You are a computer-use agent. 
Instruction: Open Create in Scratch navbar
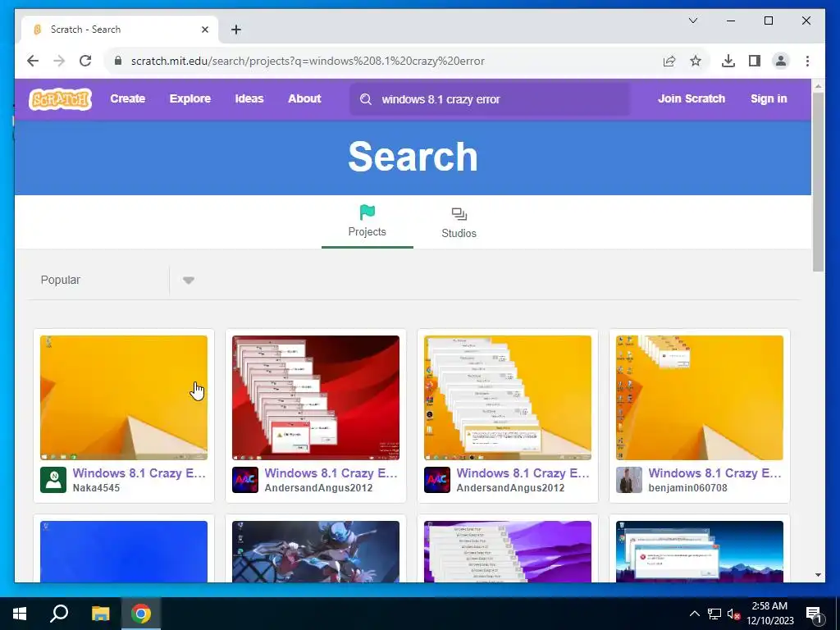click(127, 99)
